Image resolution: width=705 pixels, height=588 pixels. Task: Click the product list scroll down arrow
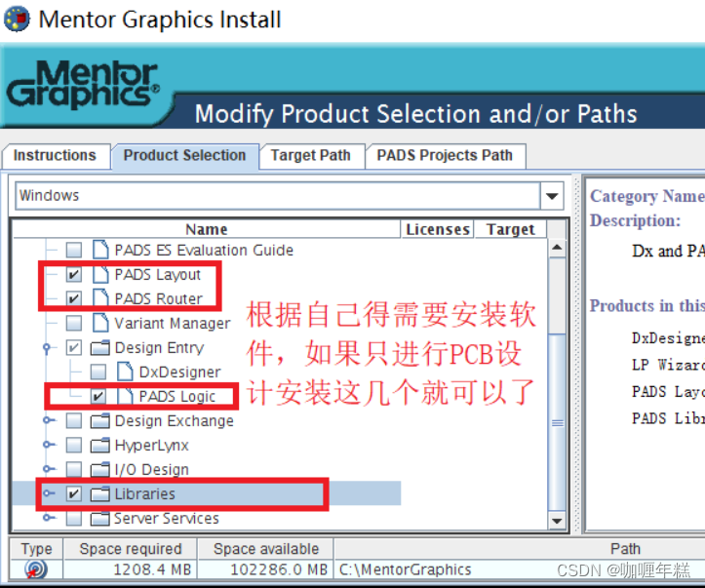[557, 521]
